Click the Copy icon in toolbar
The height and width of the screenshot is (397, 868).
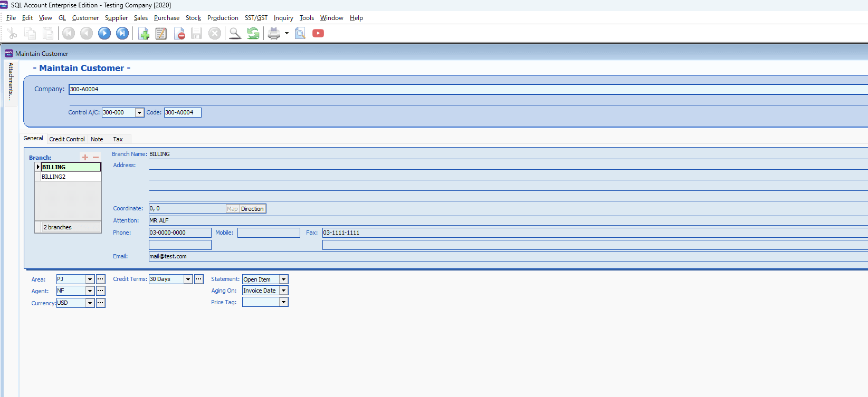30,33
